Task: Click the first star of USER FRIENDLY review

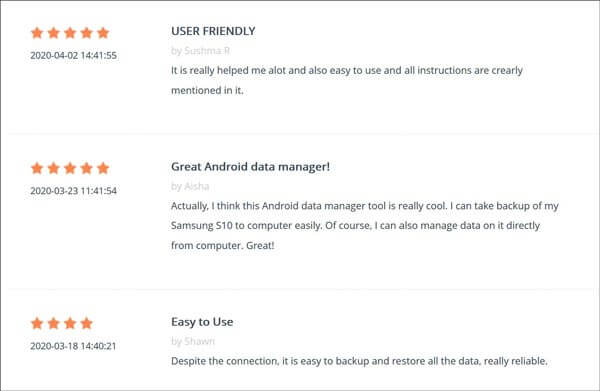Action: pyautogui.click(x=37, y=33)
